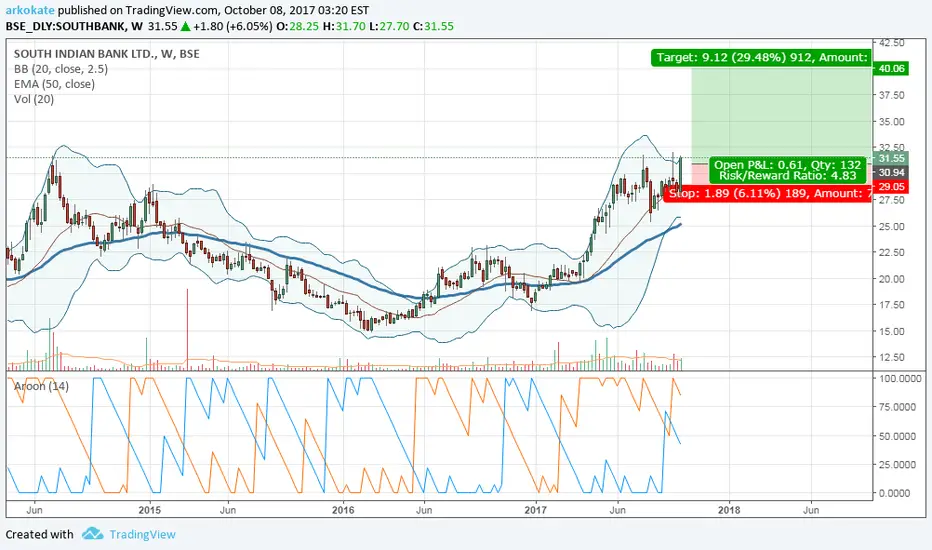
Task: Click the 30.94 entry price tag
Action: (891, 172)
